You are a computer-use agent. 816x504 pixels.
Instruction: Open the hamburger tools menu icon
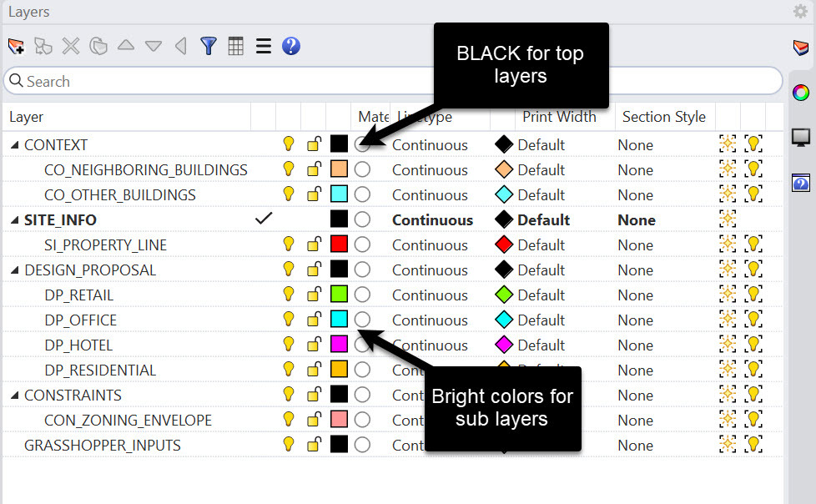point(264,47)
